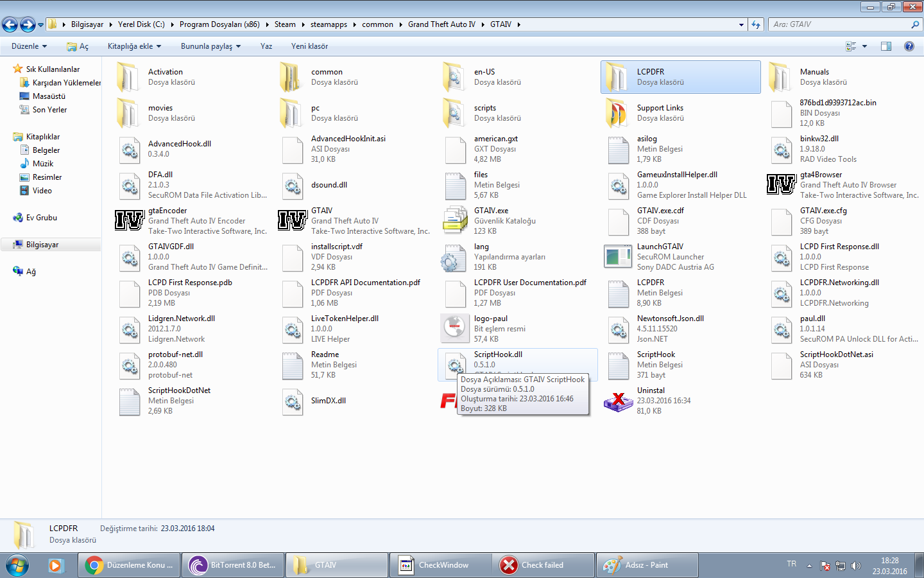Select the logo-paul bitmap icon

[x=455, y=329]
